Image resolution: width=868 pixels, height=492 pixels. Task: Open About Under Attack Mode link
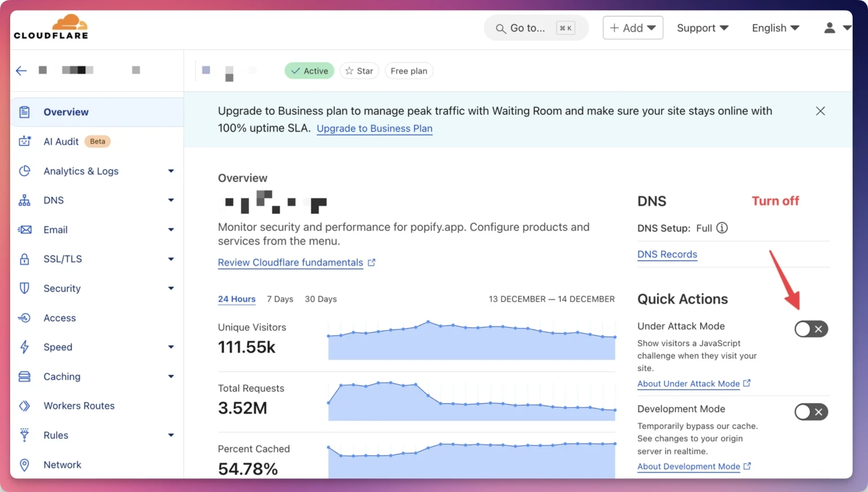click(x=688, y=384)
